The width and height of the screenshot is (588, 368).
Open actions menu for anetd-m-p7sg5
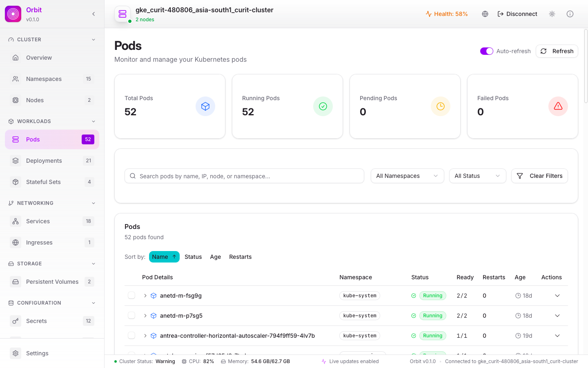[557, 316]
